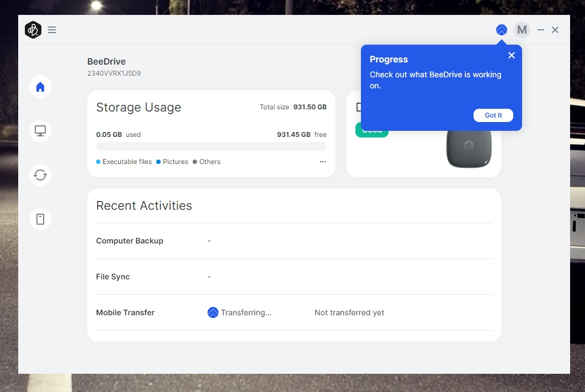Expand the Storage Usage more options ellipsis
Screen dimensions: 585x392
pyautogui.click(x=323, y=162)
